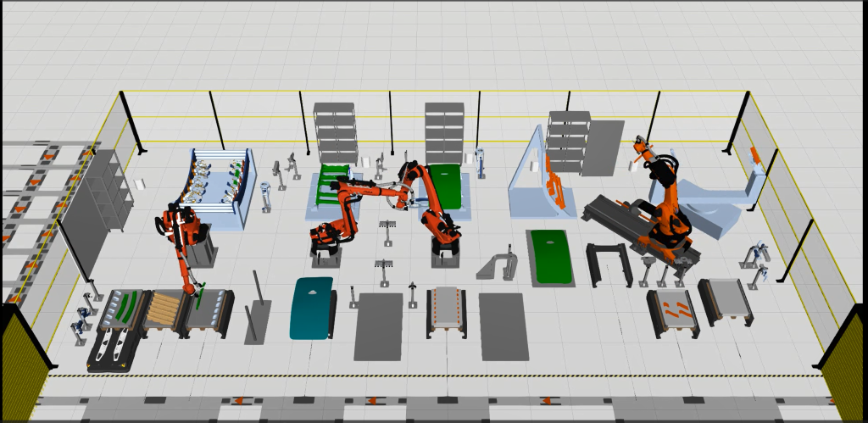Screen dimensions: 868x423
Task: Click the light blue A-frame holding orange part
Action: tap(542, 182)
